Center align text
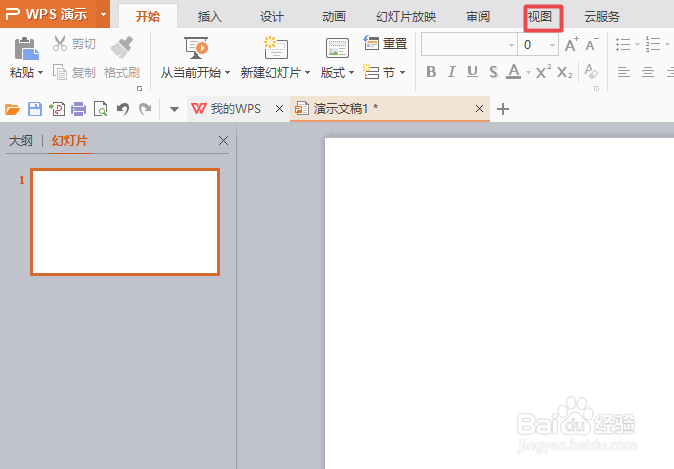Screen dimensions: 674x469 [648, 72]
